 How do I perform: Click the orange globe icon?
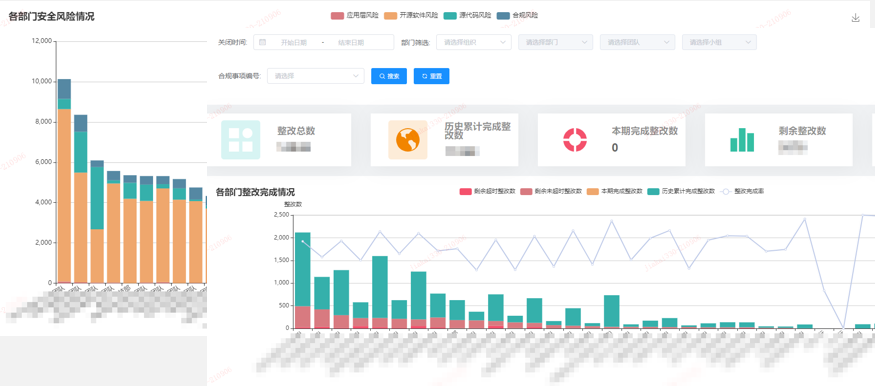[x=408, y=139]
